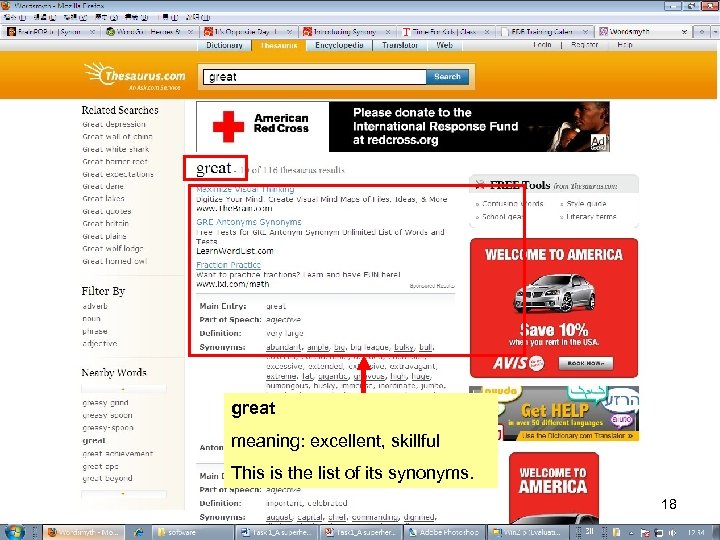Open Style guide in Free Tools

coord(586,203)
